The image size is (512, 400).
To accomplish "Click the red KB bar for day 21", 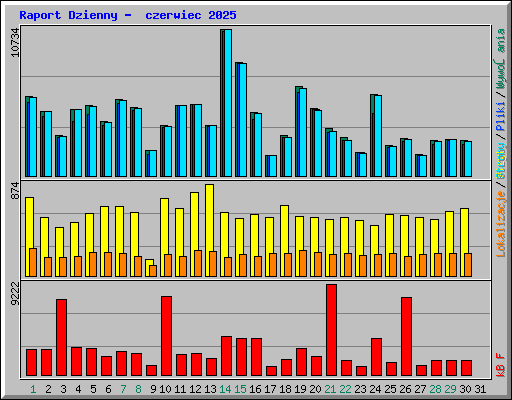I will [x=331, y=330].
